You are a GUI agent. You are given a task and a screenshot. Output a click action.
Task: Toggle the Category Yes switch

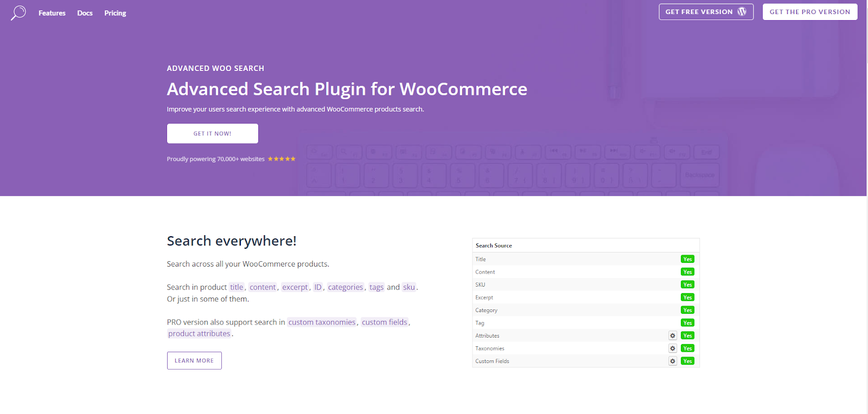click(687, 310)
